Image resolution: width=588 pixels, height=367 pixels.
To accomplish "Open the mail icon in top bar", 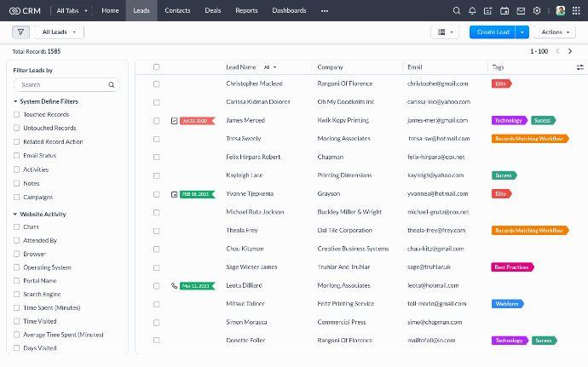I will pyautogui.click(x=521, y=11).
